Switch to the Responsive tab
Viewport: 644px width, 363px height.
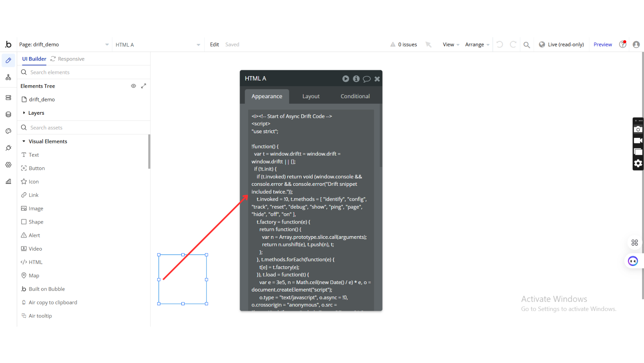click(68, 59)
